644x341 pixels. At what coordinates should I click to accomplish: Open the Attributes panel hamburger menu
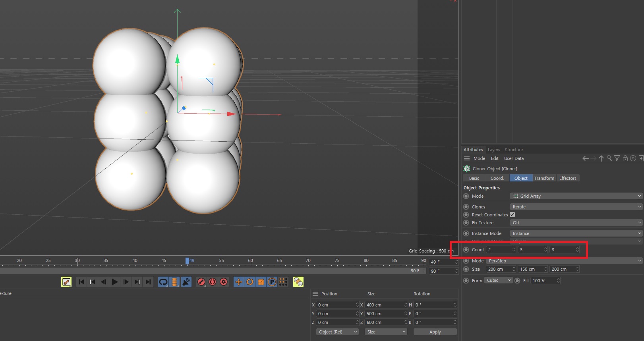[x=467, y=158]
